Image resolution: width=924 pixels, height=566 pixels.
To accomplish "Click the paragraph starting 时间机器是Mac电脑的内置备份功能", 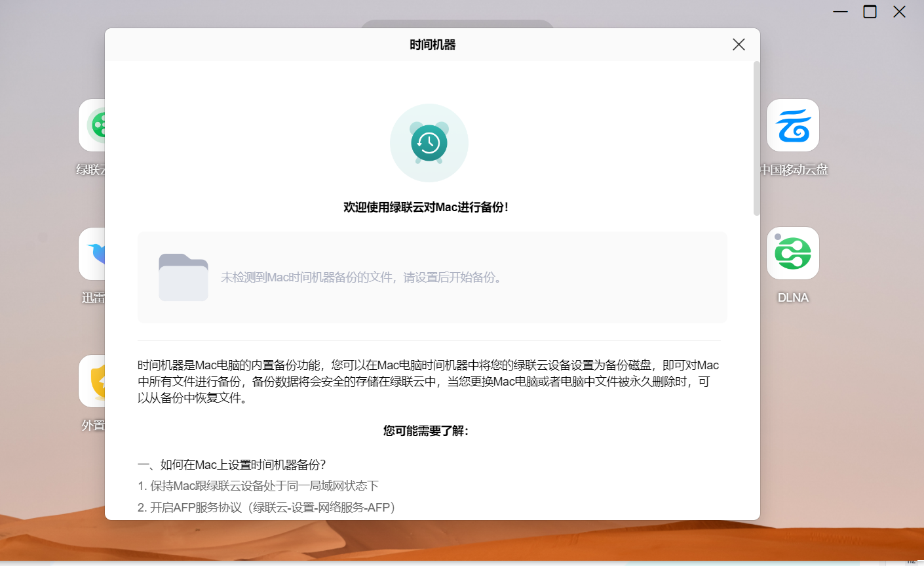I will point(429,382).
